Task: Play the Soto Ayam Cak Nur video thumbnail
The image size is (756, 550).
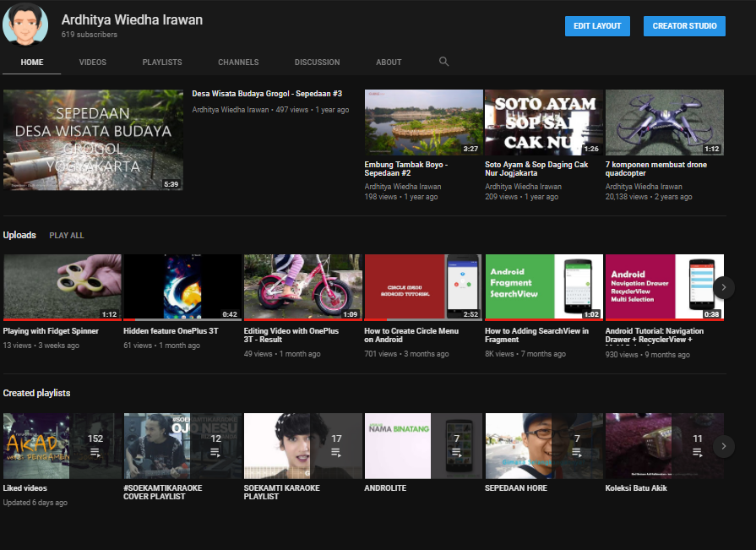Action: (543, 123)
